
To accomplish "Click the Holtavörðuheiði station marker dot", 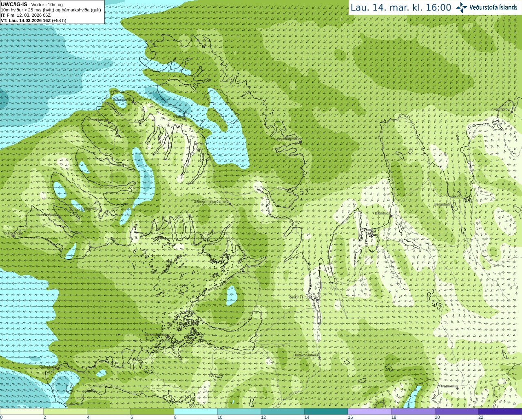I will pos(319,358).
